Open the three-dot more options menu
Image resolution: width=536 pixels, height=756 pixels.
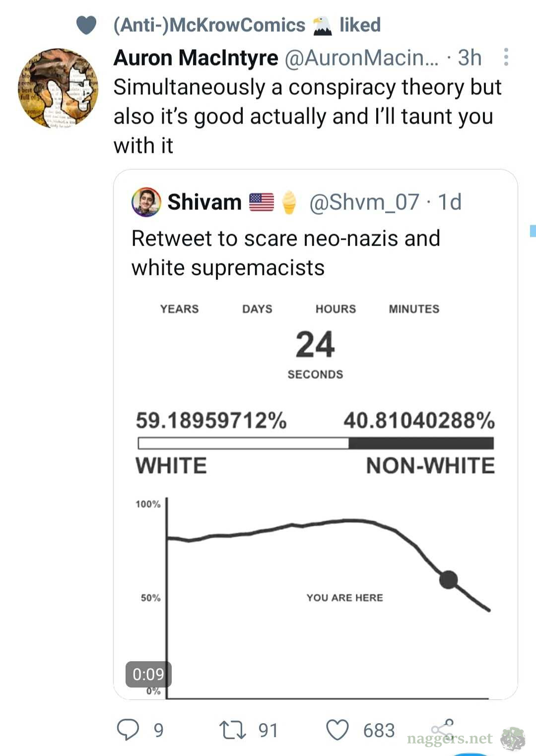[506, 57]
